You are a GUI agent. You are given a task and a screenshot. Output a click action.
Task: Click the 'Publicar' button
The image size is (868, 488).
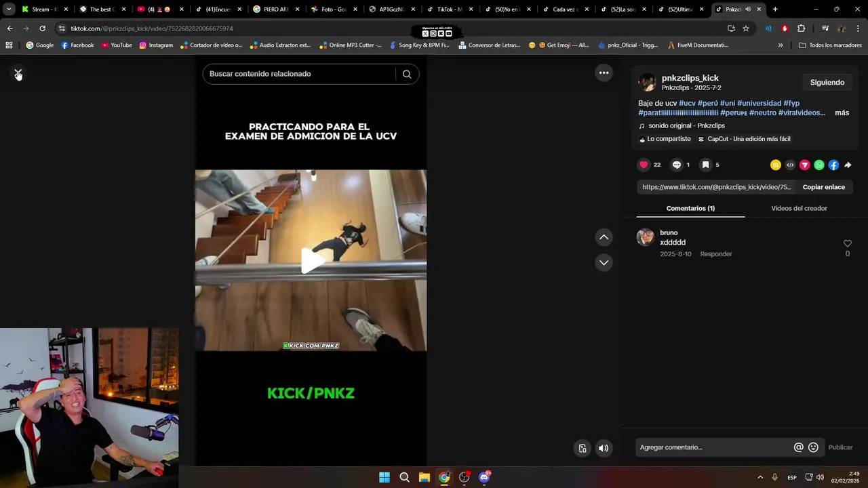coord(840,447)
